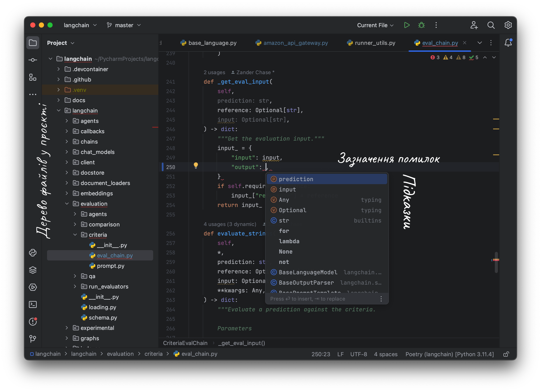Screen dimensions: 541x392
Task: Switch to the base_language.py tab
Action: [212, 43]
